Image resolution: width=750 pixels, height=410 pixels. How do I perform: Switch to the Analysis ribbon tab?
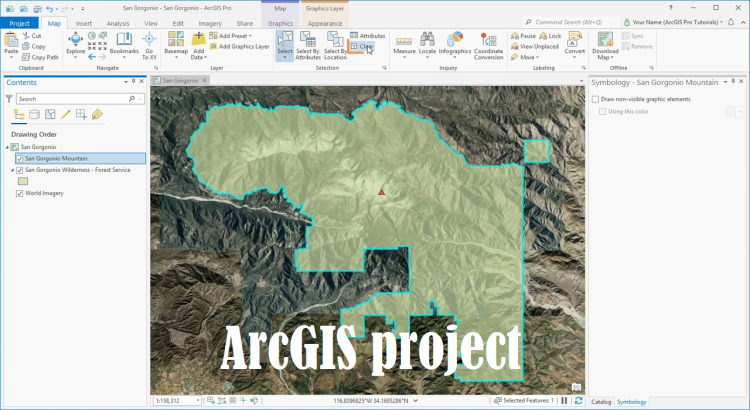point(118,23)
